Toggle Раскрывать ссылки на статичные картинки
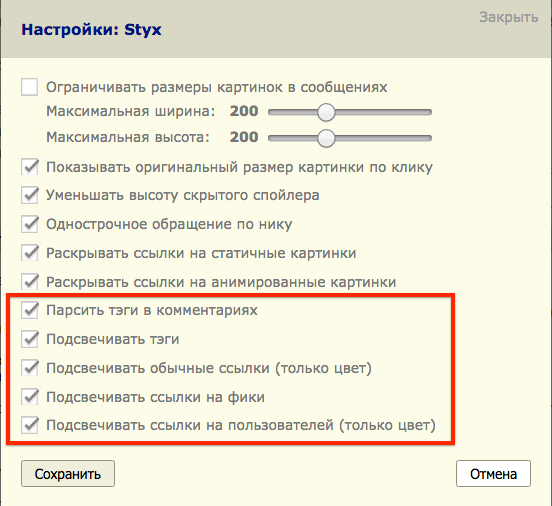Viewport: 552px width, 506px height. [x=30, y=253]
